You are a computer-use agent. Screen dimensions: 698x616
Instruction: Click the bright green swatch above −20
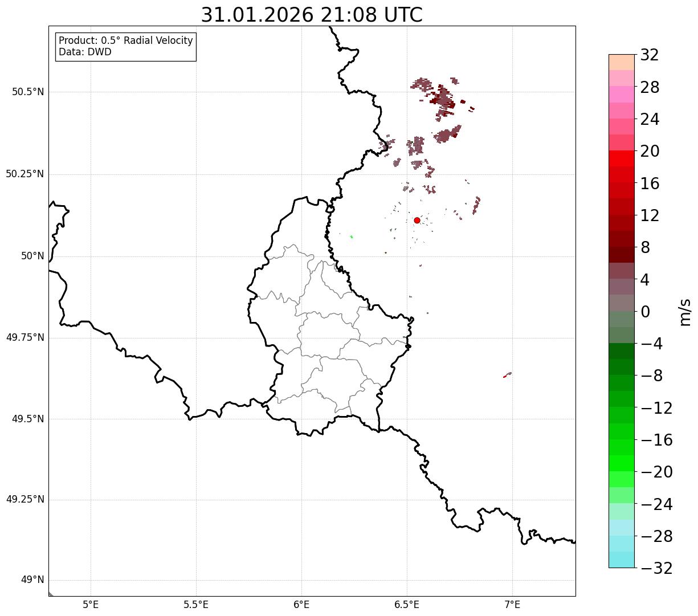point(622,463)
